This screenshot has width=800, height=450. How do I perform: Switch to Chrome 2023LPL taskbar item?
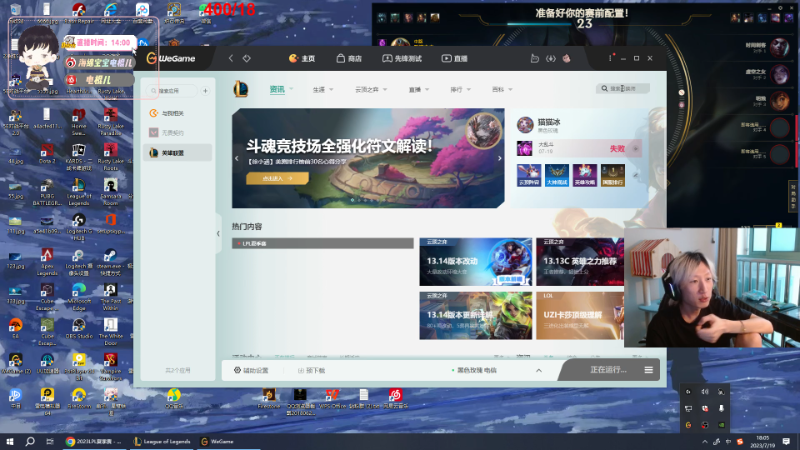(x=94, y=441)
